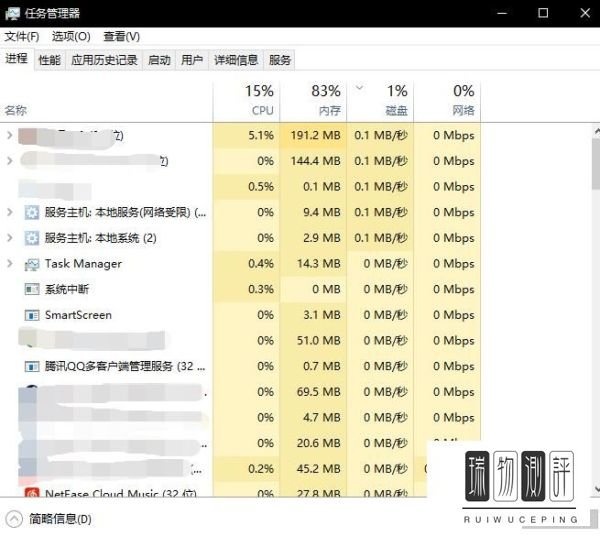Click the vertical scrollbar thumb of process list
Viewport: 600px width, 536px height.
click(x=596, y=164)
